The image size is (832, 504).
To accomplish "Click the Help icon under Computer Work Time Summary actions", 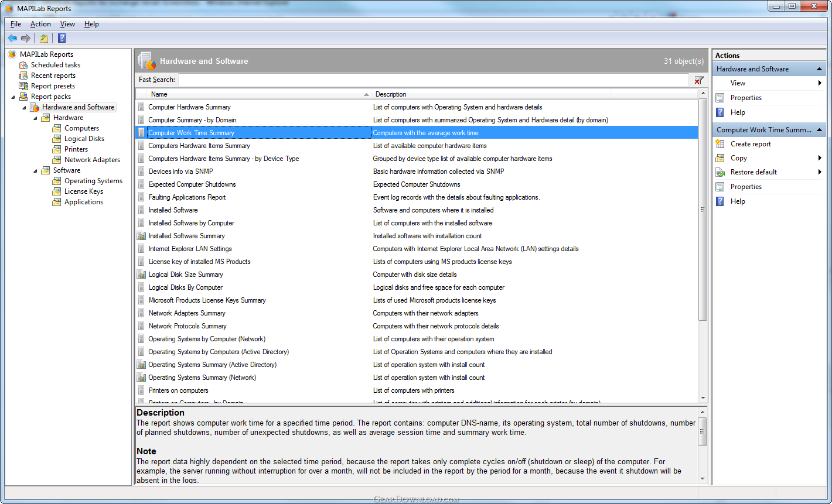I will [720, 201].
